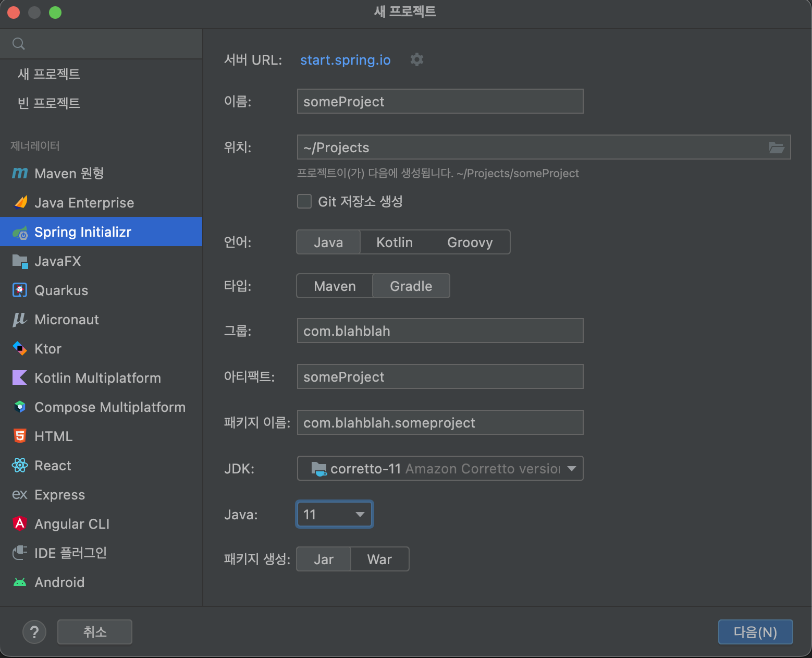Click the Spring Initializr leaf icon
The height and width of the screenshot is (658, 812).
(x=20, y=232)
